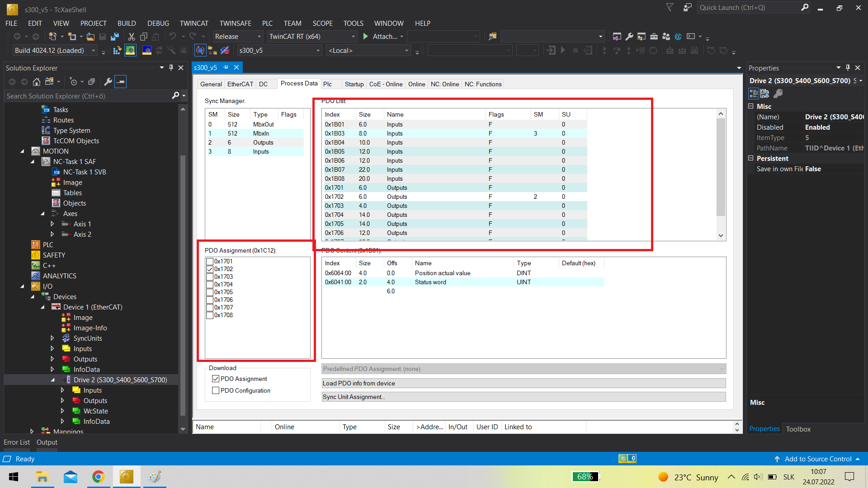Click the Save All toolbar icon
This screenshot has height=488, width=868.
115,37
